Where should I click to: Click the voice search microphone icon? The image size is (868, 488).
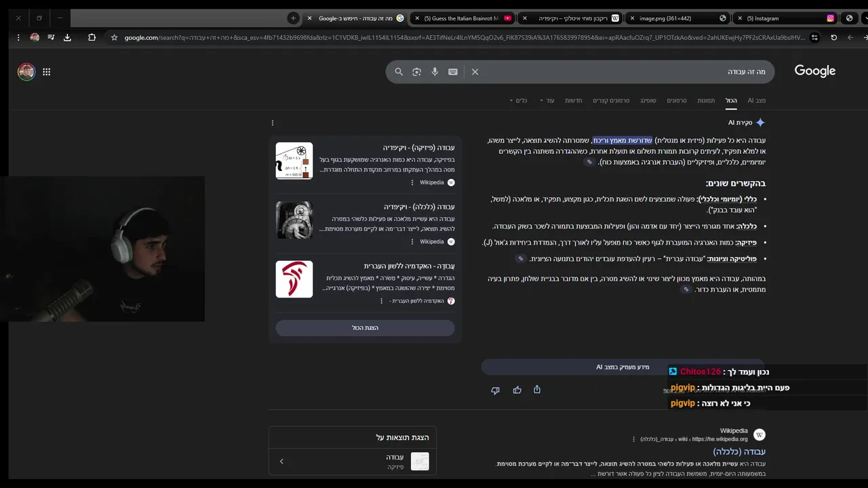coord(435,72)
